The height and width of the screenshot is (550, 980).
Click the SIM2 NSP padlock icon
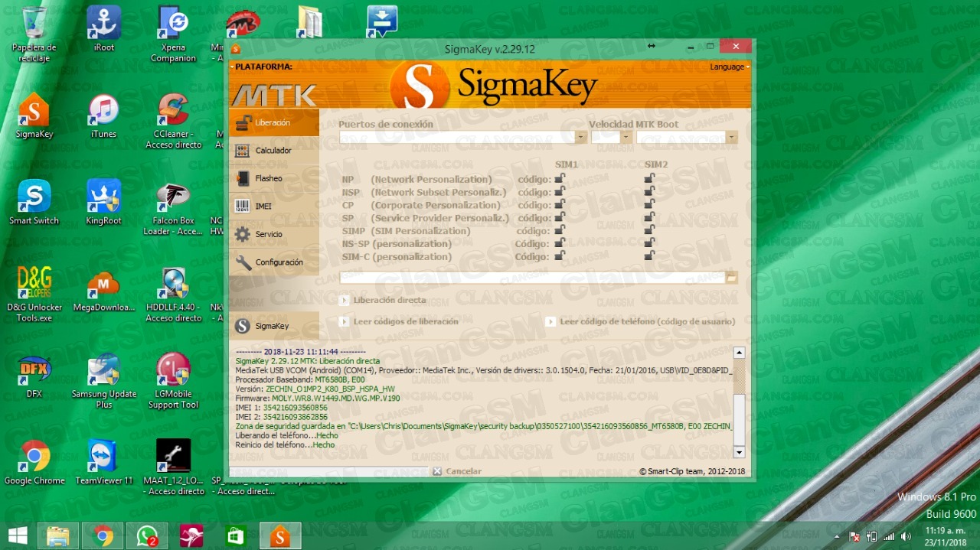click(x=649, y=192)
